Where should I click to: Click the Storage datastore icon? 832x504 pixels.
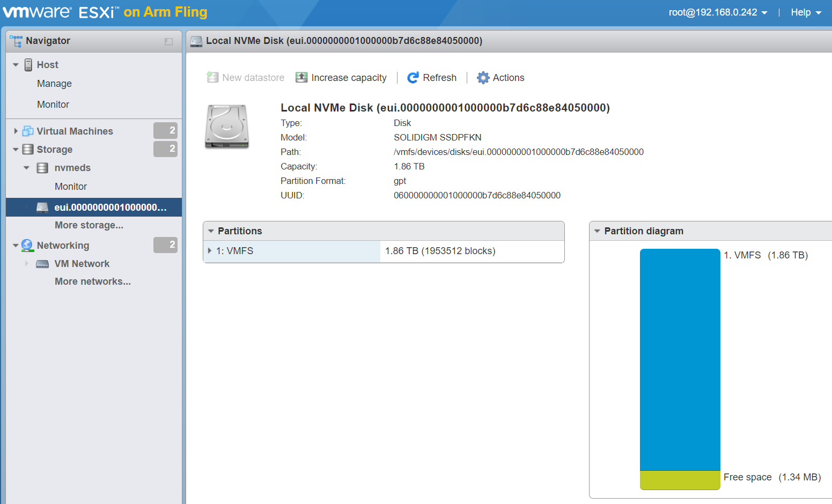[28, 150]
